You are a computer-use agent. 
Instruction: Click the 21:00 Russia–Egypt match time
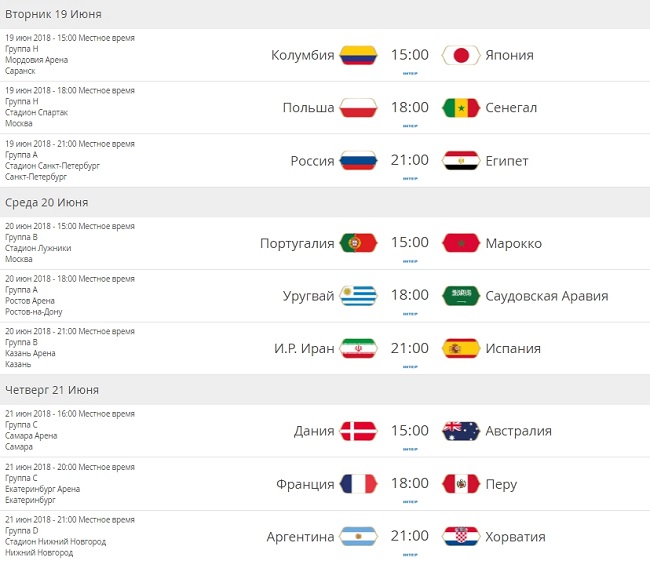tap(409, 160)
